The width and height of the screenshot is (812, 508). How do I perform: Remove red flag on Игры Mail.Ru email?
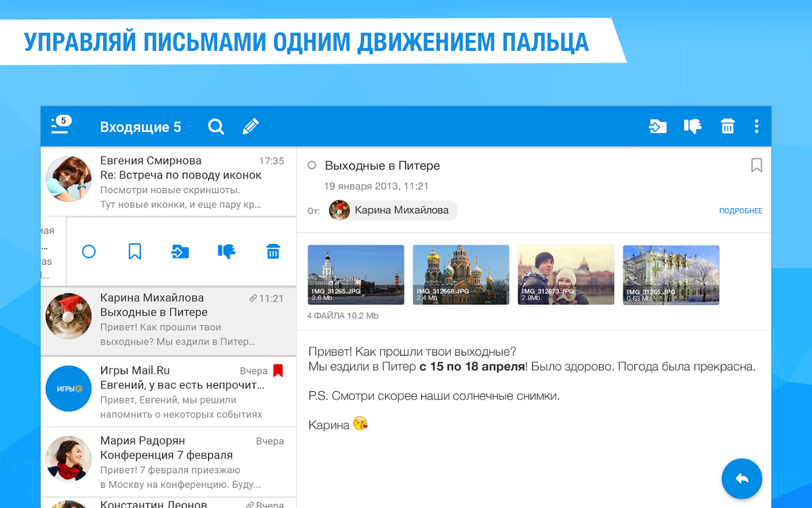tap(278, 370)
